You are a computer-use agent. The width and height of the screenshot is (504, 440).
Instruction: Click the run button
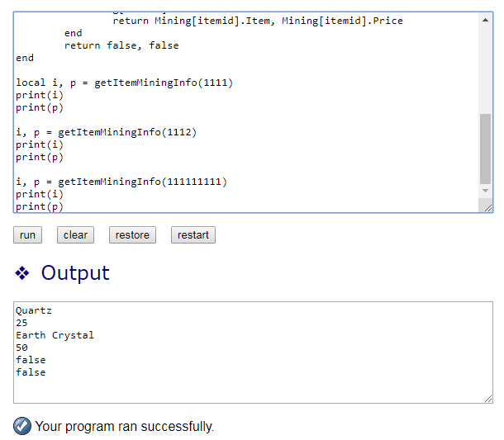[27, 234]
